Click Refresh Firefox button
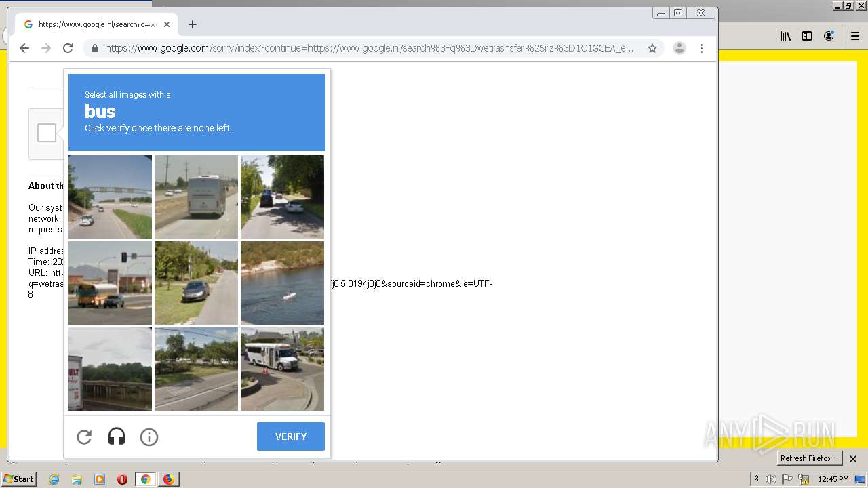This screenshot has height=488, width=868. point(809,458)
